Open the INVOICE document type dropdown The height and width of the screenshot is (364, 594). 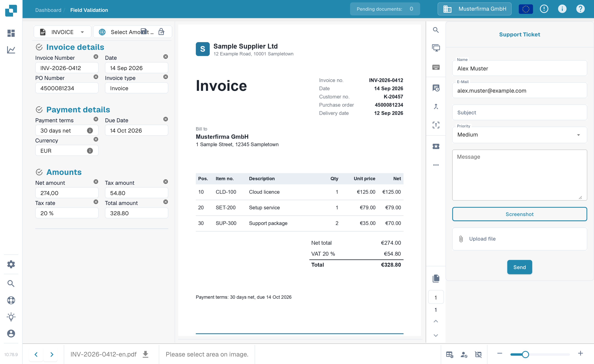(62, 32)
